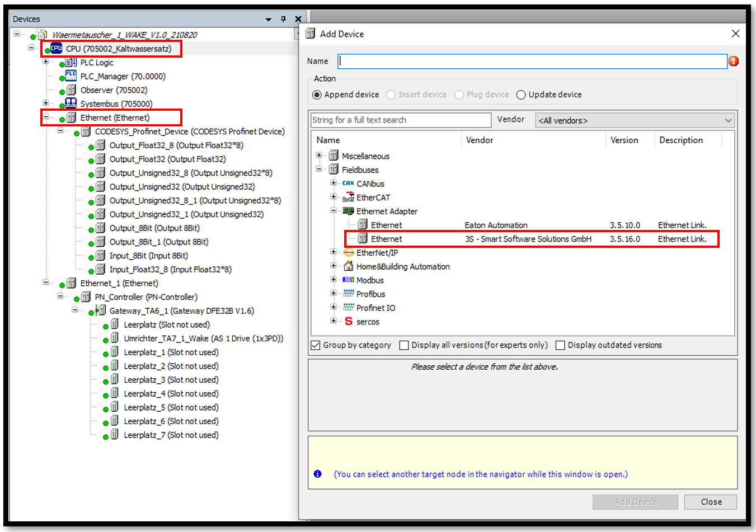The width and height of the screenshot is (756, 532).
Task: Click the CANbus icon under Fieldbuses
Action: point(348,183)
